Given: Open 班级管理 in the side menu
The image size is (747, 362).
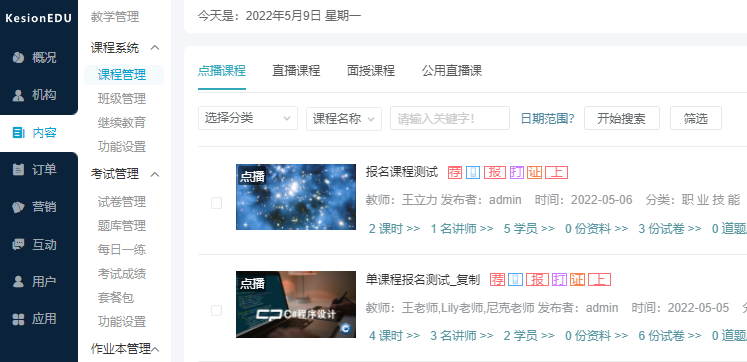Looking at the screenshot, I should (122, 99).
